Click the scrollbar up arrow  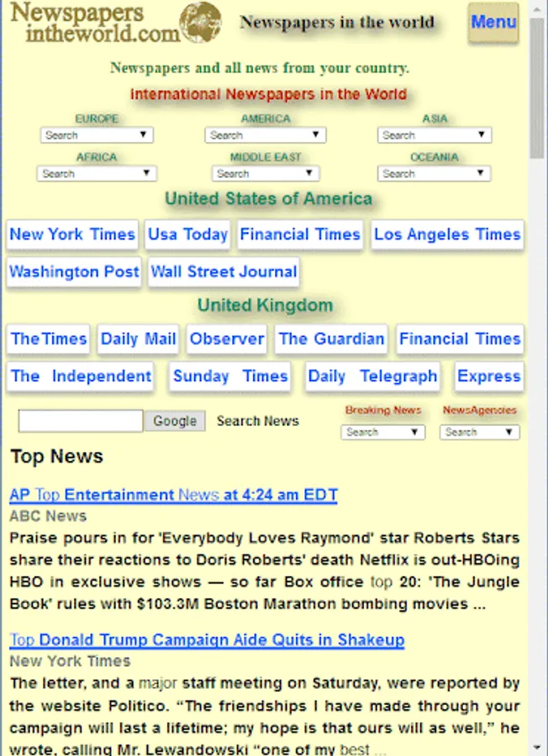click(537, 8)
